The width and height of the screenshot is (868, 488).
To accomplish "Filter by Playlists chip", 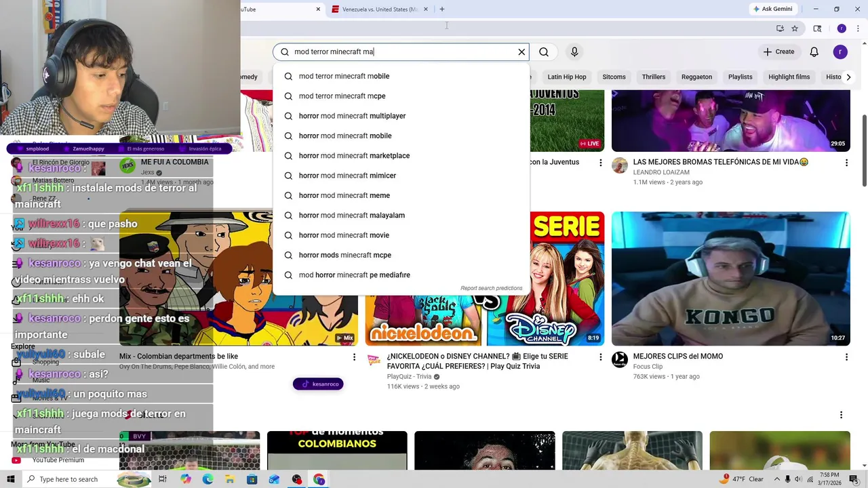I will 741,77.
